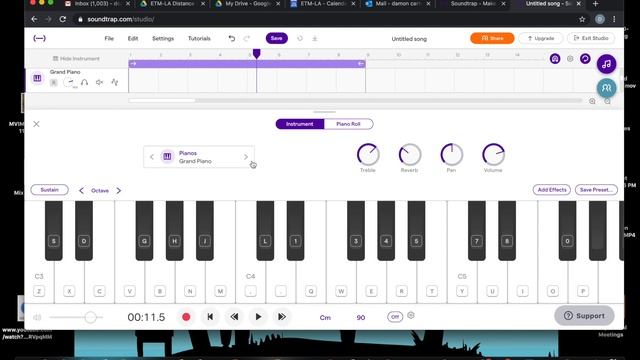Click the master volume speaker icon
The height and width of the screenshot is (360, 640).
[37, 317]
